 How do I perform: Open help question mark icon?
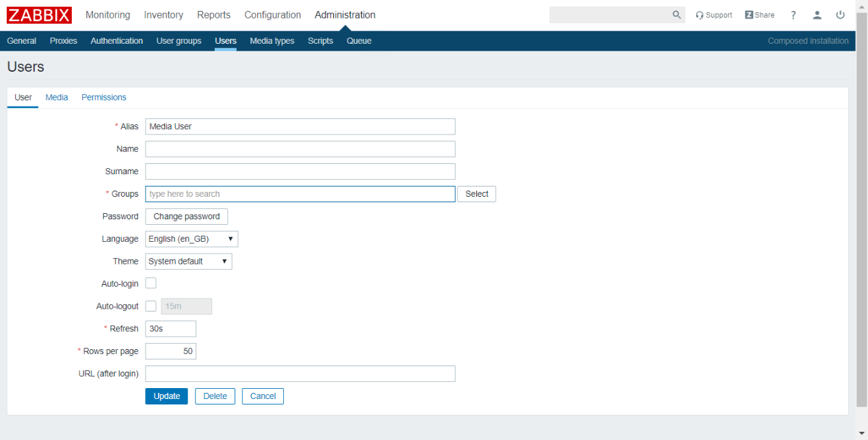click(x=793, y=15)
